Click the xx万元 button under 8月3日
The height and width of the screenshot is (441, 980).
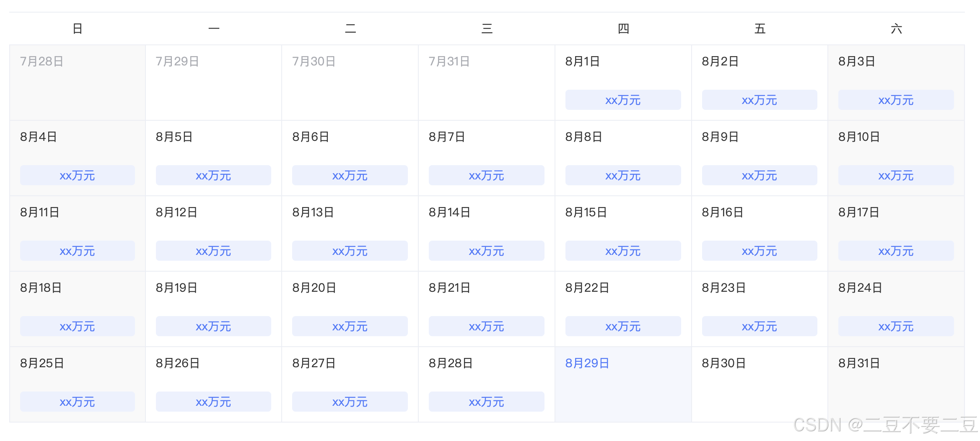tap(896, 100)
